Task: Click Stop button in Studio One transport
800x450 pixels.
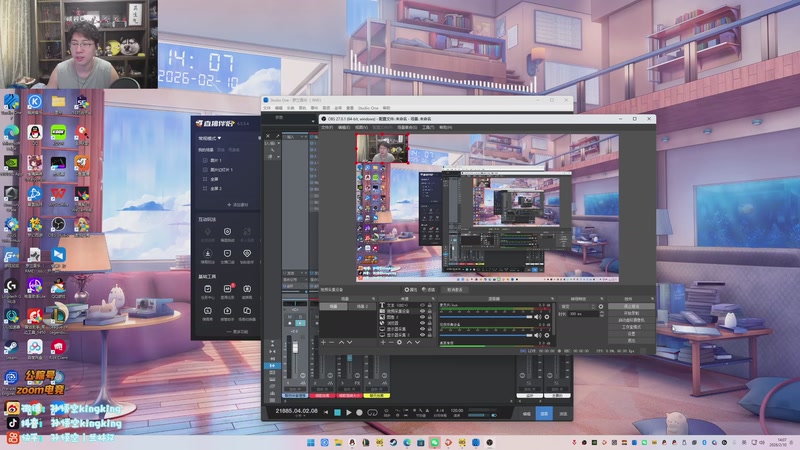Action: [337, 412]
